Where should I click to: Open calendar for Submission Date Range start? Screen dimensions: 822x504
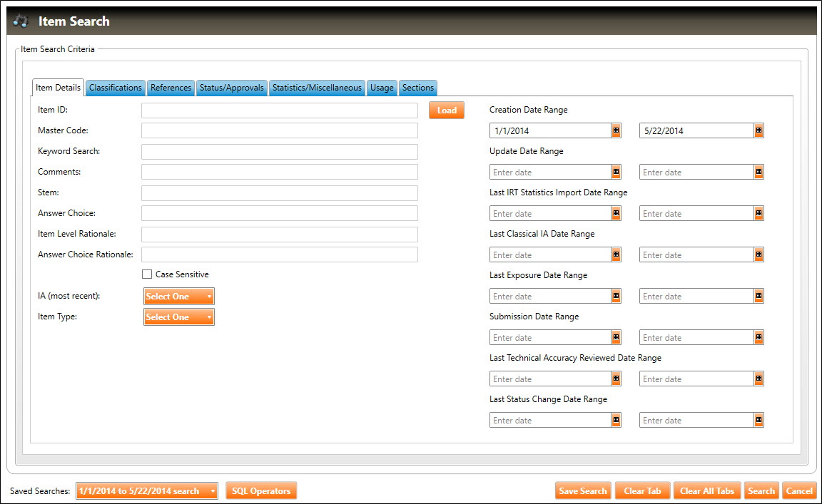[x=616, y=338]
